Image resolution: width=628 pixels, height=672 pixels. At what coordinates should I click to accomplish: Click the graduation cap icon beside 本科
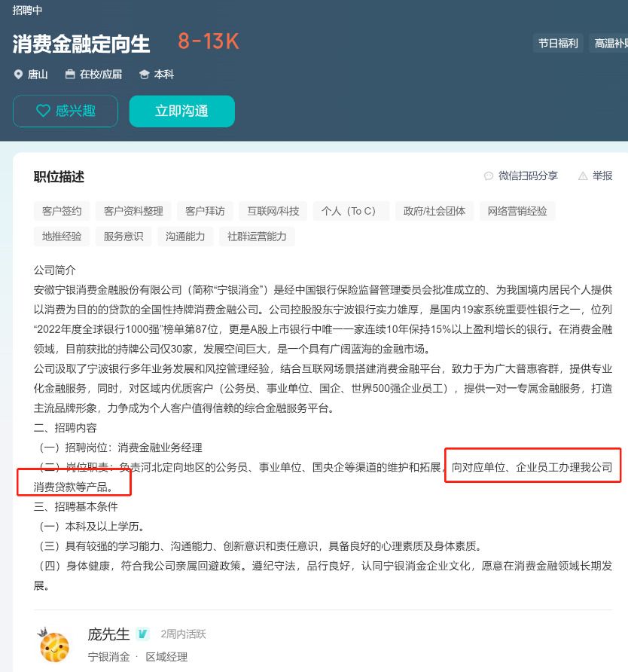point(145,75)
